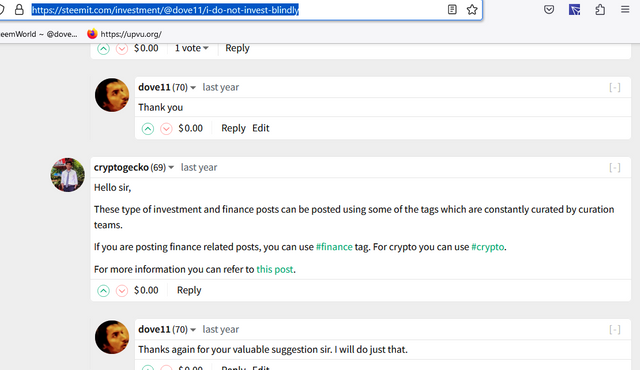Reply to cryptogecko's comment
The image size is (640, 370).
tap(189, 290)
